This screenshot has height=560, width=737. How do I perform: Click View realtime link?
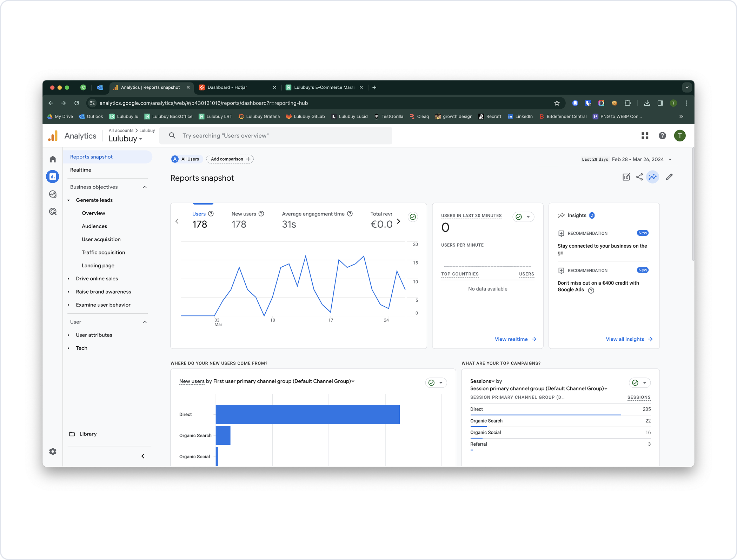(515, 339)
